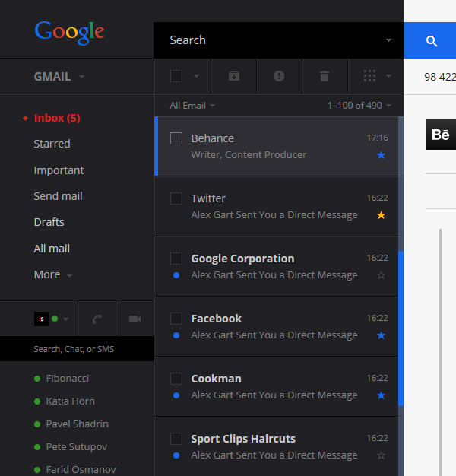The height and width of the screenshot is (476, 456).
Task: Open the All mail folder
Action: tap(52, 249)
